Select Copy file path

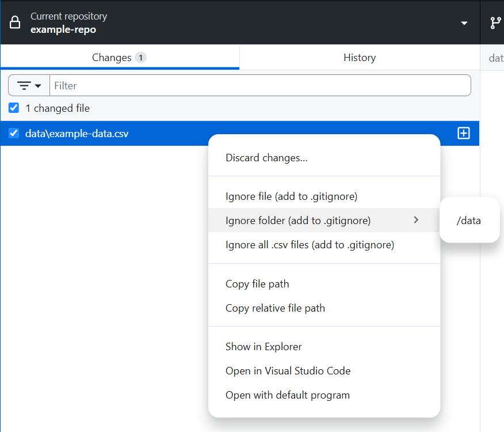click(257, 284)
